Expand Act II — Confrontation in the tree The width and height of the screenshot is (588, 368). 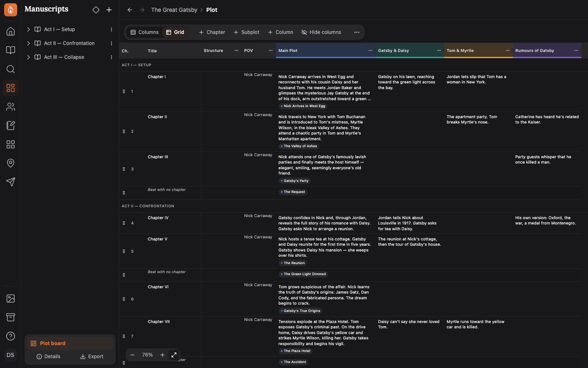pyautogui.click(x=29, y=43)
